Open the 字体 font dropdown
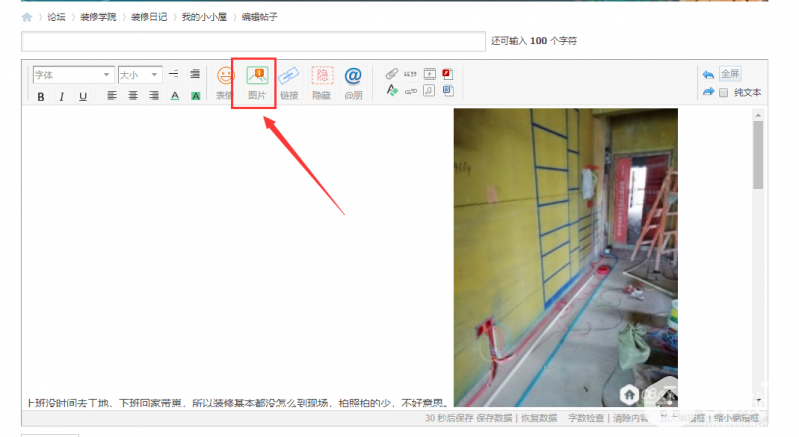Viewport: 799px width, 437px height. click(72, 75)
